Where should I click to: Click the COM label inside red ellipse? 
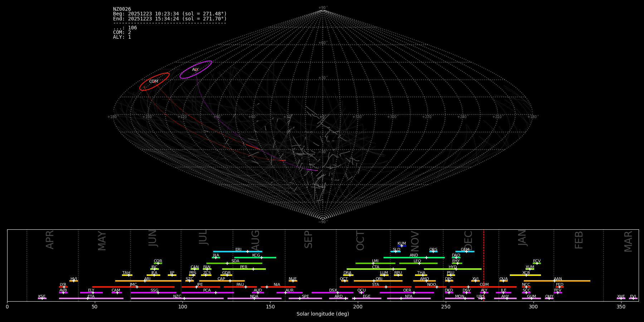153,82
